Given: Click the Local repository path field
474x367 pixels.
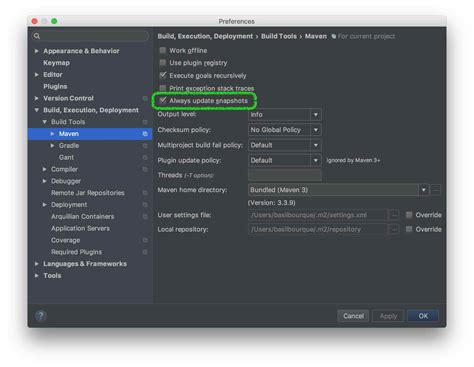Looking at the screenshot, I should click(x=318, y=229).
